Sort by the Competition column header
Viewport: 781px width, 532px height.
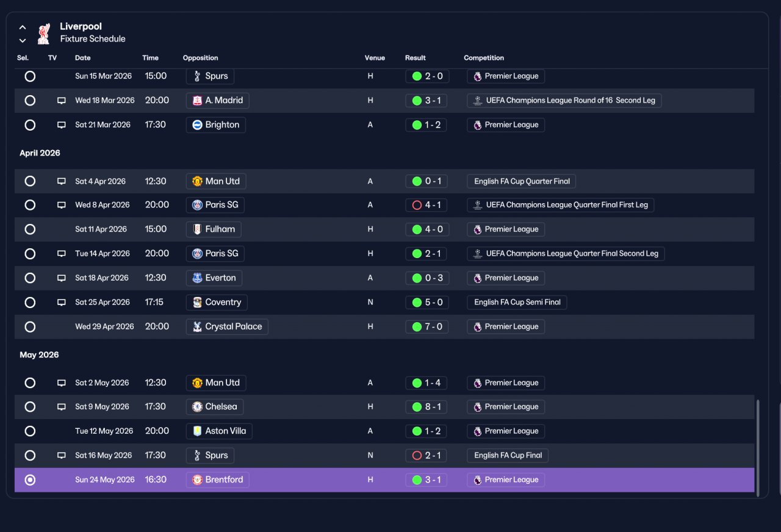pos(484,58)
